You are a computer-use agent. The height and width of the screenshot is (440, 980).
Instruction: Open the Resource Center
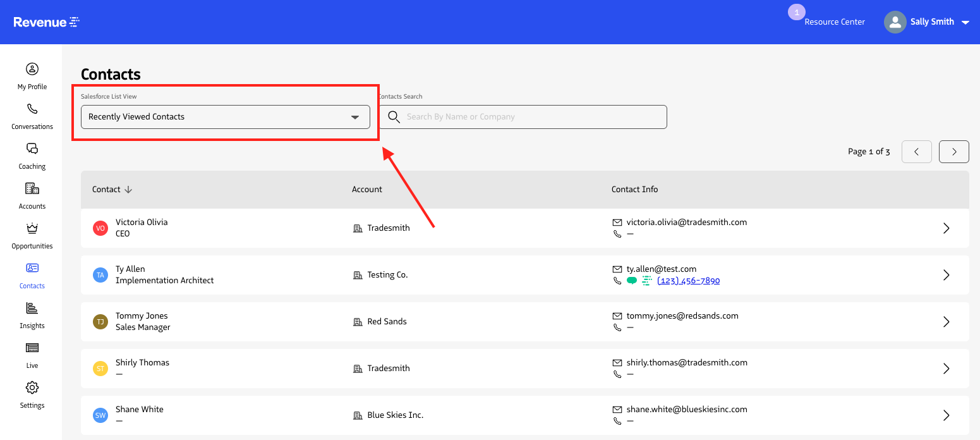pyautogui.click(x=835, y=21)
